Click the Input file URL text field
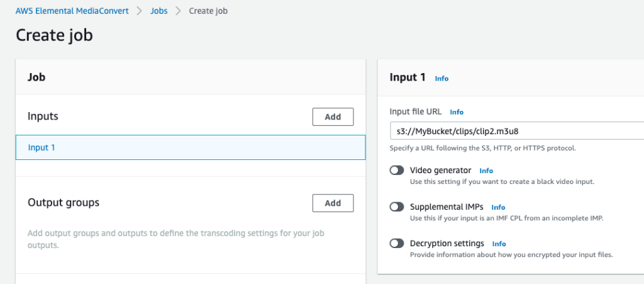Image resolution: width=644 pixels, height=284 pixels. 517,131
